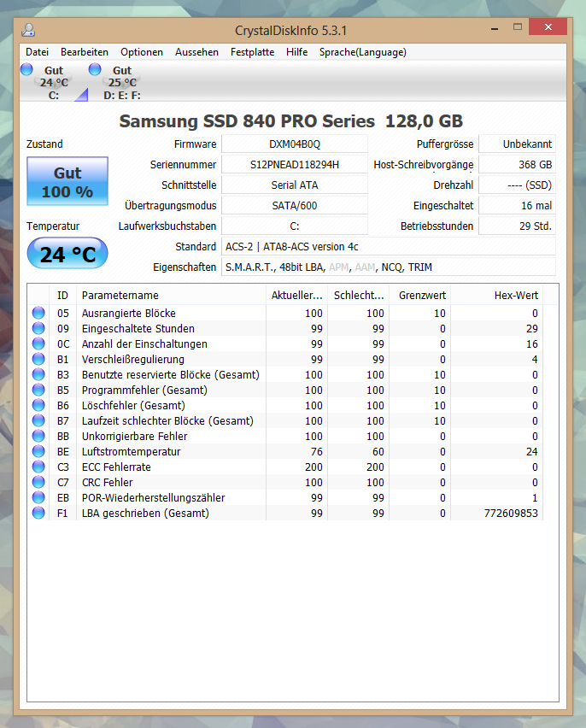Screen dimensions: 586x728
Task: Open the Hilfe menu
Action: click(x=296, y=52)
